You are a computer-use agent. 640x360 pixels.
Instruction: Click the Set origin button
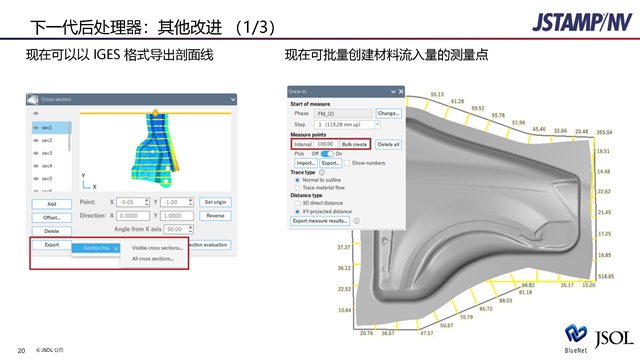tap(215, 202)
